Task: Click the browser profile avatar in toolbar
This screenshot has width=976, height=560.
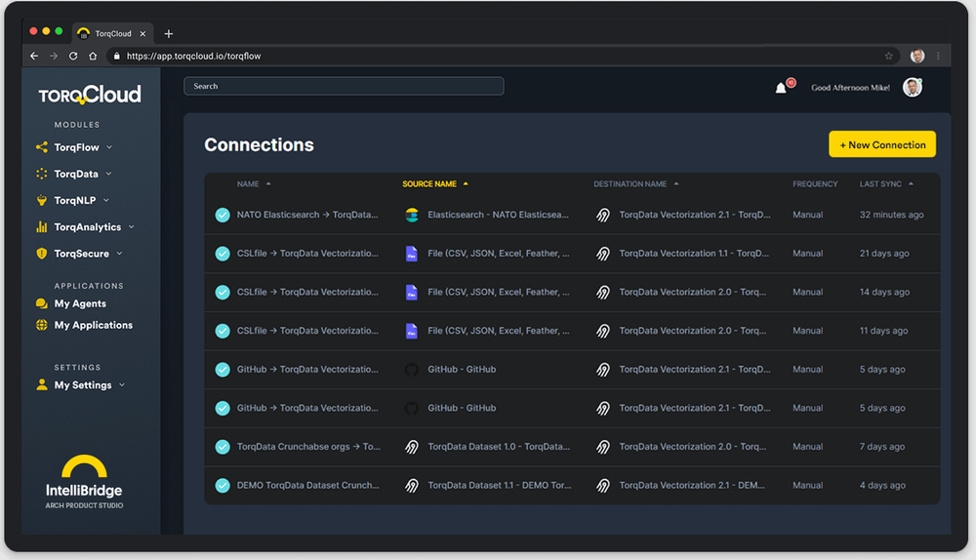Action: (916, 56)
